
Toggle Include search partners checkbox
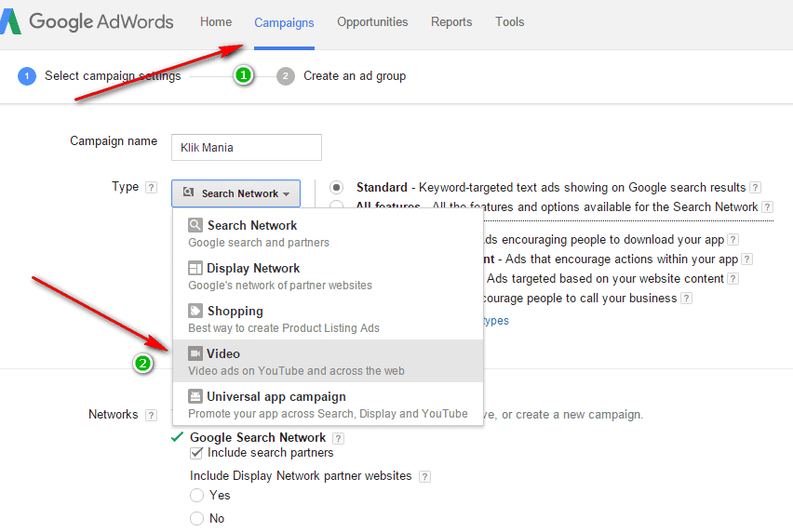[x=196, y=453]
